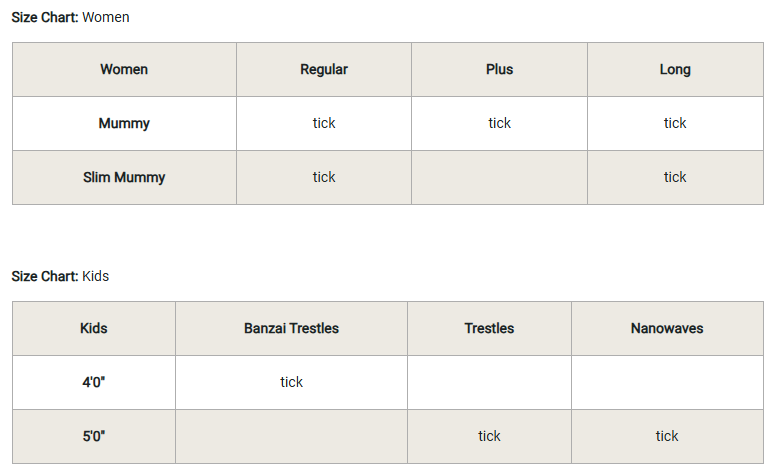
Task: Click the tick for Mummy in Regular
Action: coord(324,123)
